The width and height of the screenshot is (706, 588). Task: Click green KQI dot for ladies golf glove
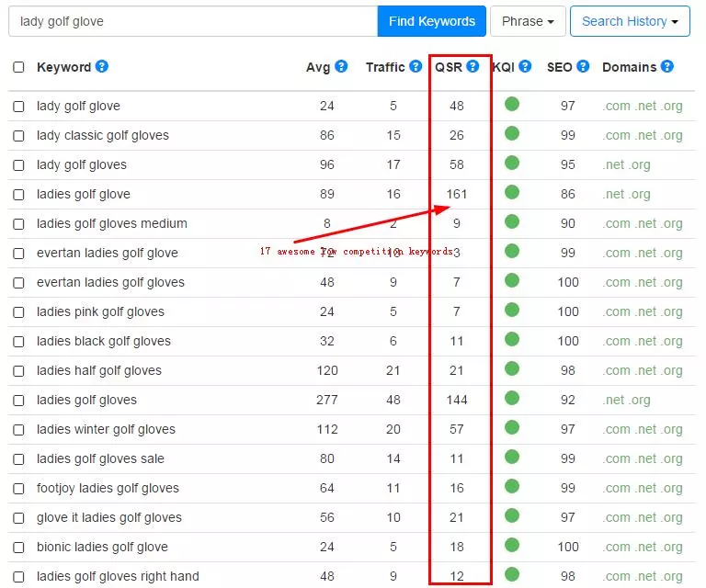512,192
